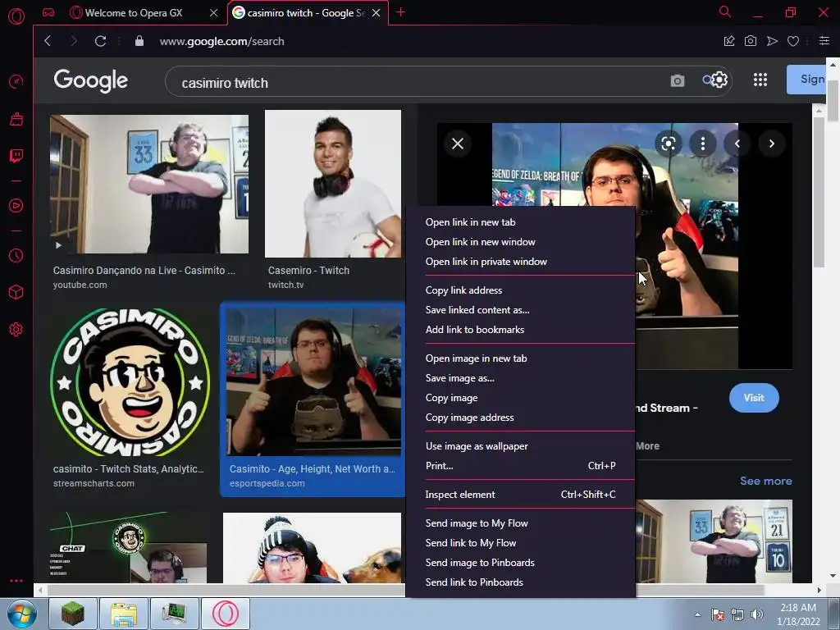The image size is (840, 630).
Task: Take a snapshot with camera icon
Action: [751, 41]
